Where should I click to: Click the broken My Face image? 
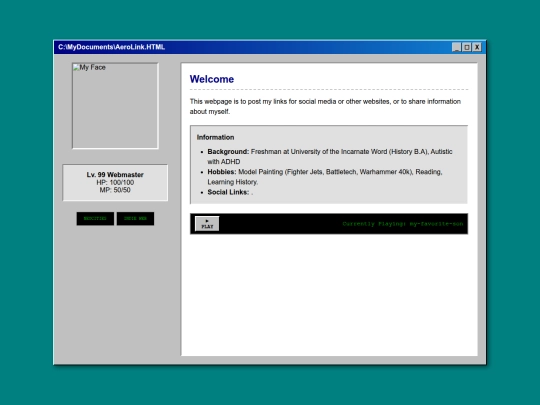[x=115, y=106]
